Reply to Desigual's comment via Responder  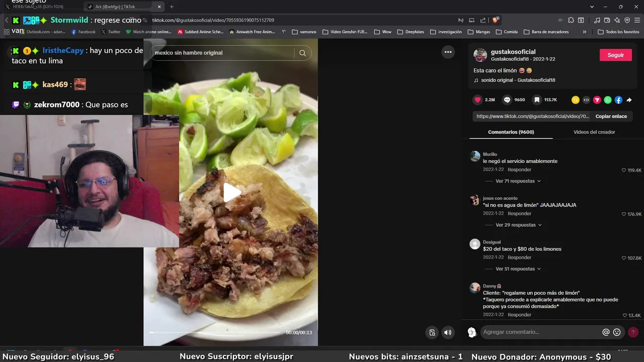[x=519, y=257]
